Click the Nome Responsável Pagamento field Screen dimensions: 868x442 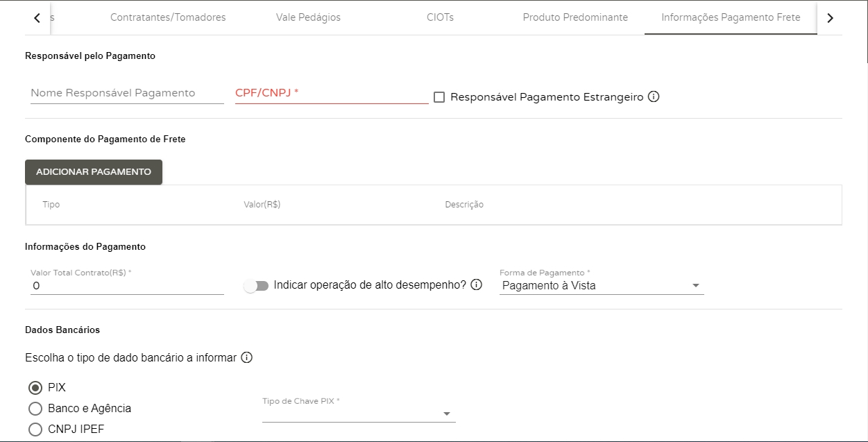[127, 94]
